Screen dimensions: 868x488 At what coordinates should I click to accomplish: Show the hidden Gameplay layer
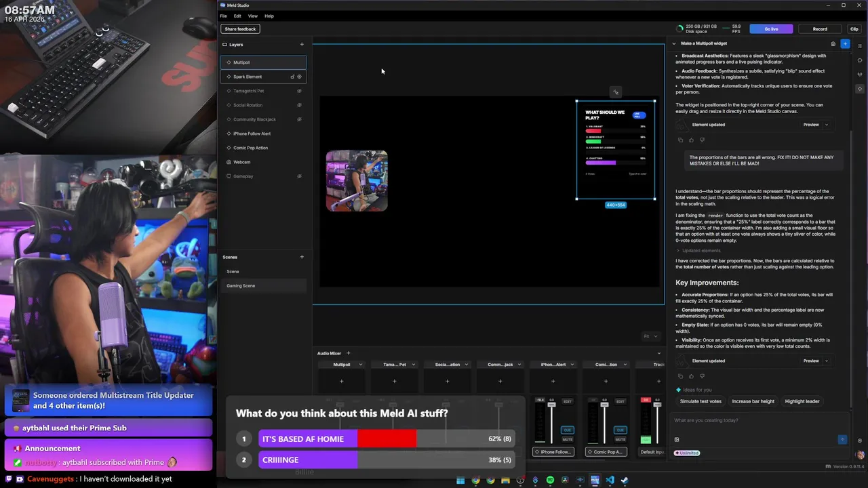point(299,176)
